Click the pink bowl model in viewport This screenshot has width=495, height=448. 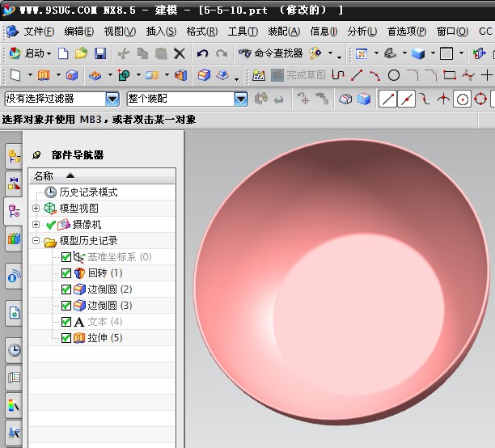tap(342, 282)
